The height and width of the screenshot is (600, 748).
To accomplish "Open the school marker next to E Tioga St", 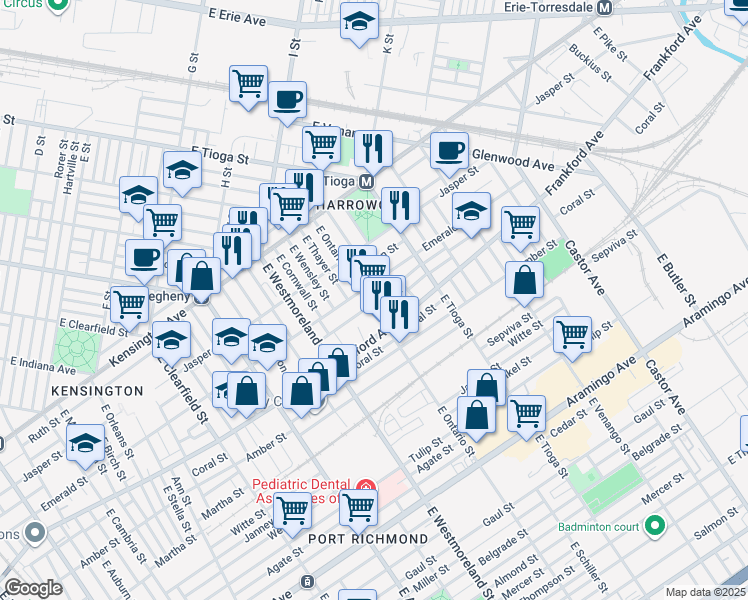I will [x=182, y=171].
